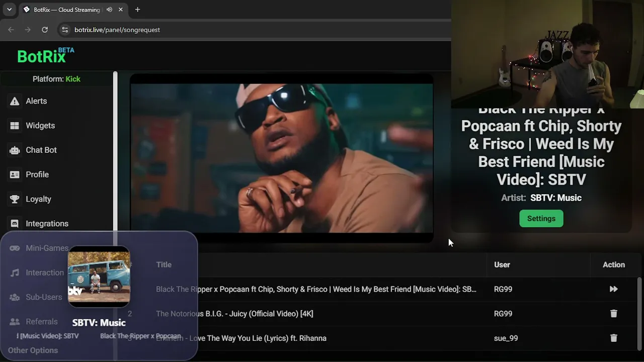Go forward in the browser
The height and width of the screenshot is (362, 644).
point(28,30)
